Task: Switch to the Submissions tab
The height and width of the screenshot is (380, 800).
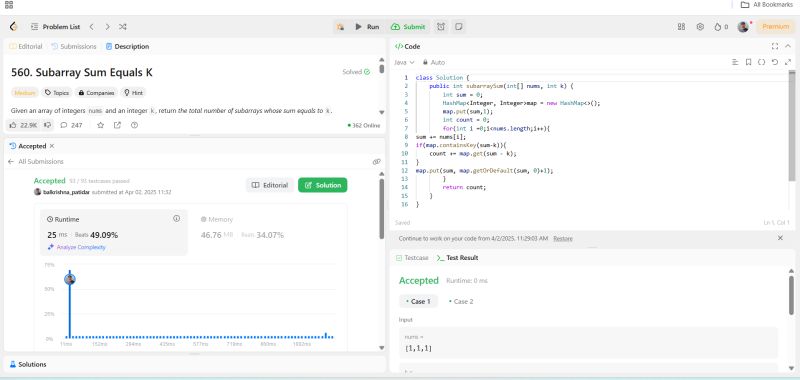Action: click(x=73, y=46)
